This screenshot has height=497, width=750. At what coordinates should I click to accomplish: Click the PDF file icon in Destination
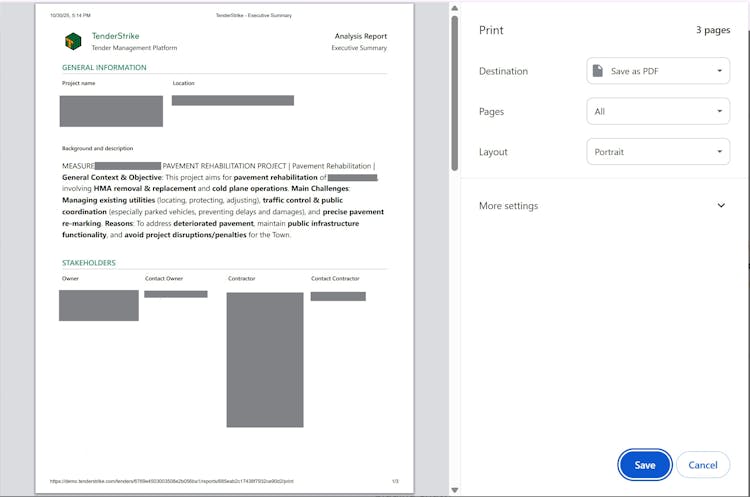pyautogui.click(x=598, y=71)
